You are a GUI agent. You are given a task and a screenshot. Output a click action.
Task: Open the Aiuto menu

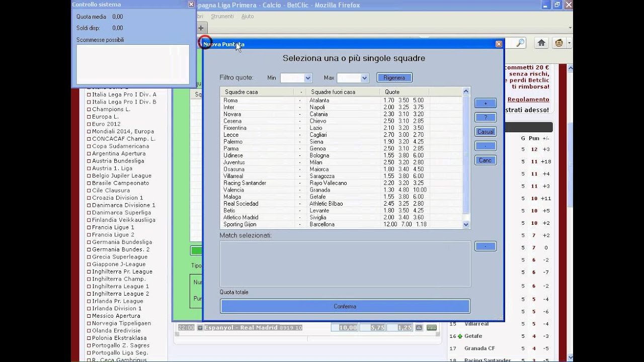[x=248, y=16]
